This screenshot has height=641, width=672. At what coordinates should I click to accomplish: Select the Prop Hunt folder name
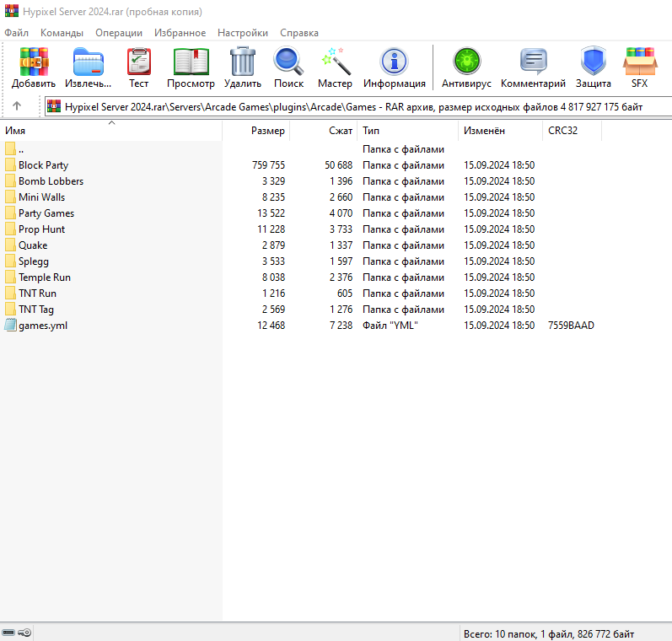(41, 229)
